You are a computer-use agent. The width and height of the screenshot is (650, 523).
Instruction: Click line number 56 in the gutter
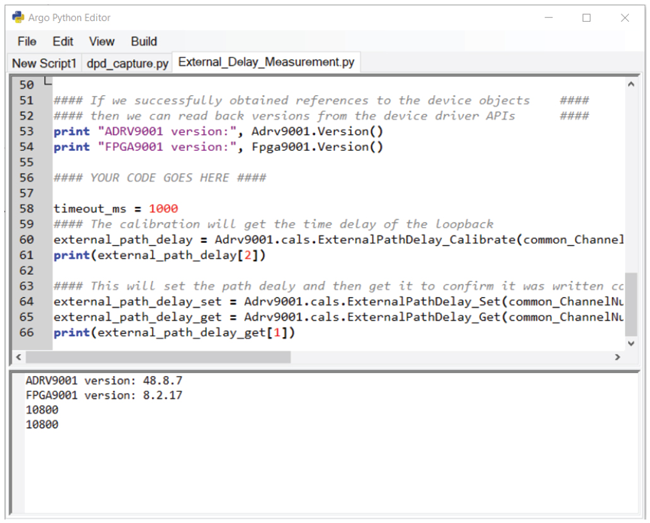(26, 177)
